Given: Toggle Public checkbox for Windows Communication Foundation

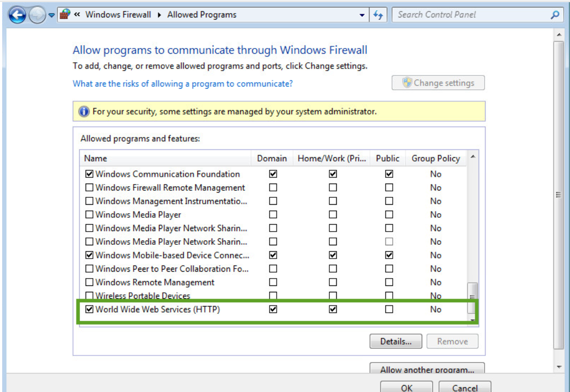Looking at the screenshot, I should click(x=389, y=174).
